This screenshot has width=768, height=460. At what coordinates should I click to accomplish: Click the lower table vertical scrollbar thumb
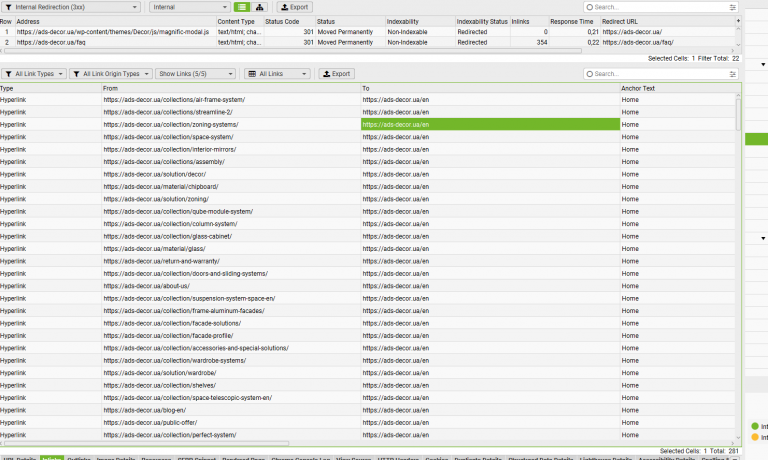pyautogui.click(x=738, y=115)
